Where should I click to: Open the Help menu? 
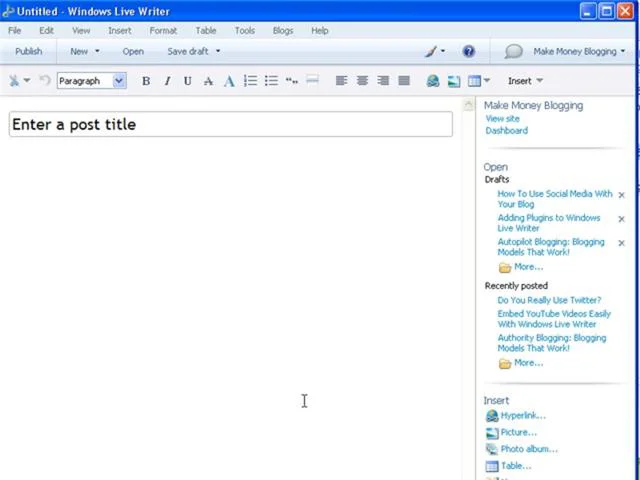320,31
